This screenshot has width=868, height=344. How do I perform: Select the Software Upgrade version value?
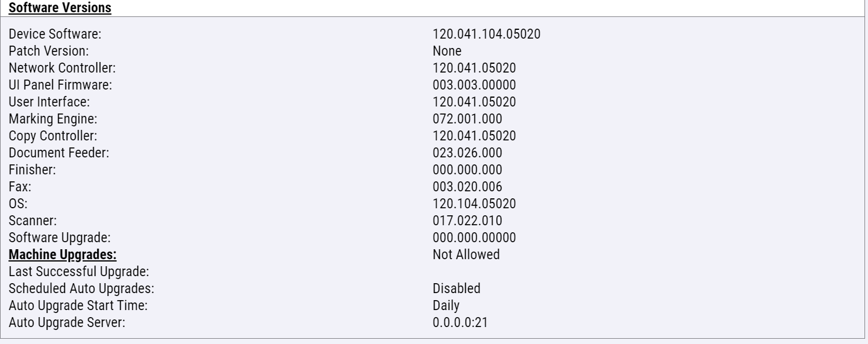click(474, 238)
